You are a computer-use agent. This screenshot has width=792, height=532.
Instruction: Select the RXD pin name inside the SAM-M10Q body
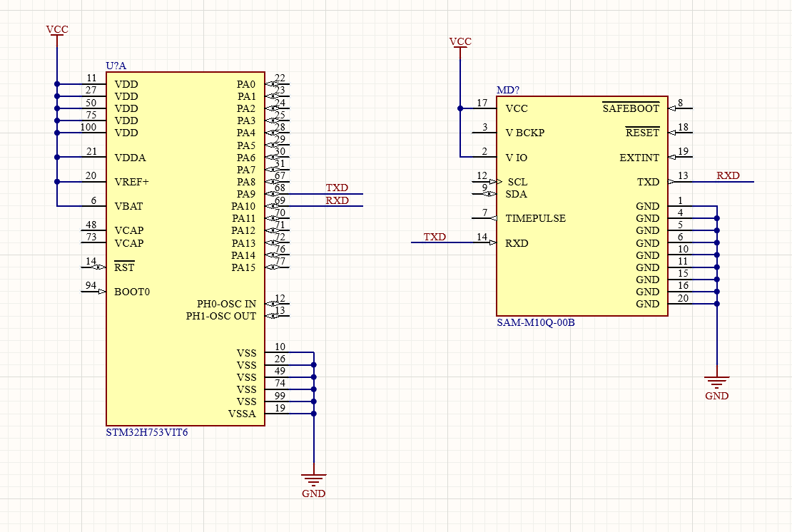click(x=517, y=243)
